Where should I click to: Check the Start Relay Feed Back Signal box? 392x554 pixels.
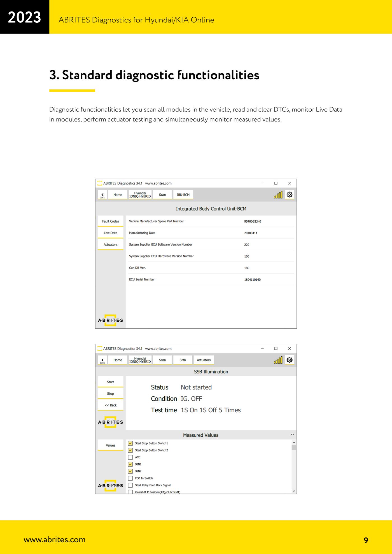[130, 485]
